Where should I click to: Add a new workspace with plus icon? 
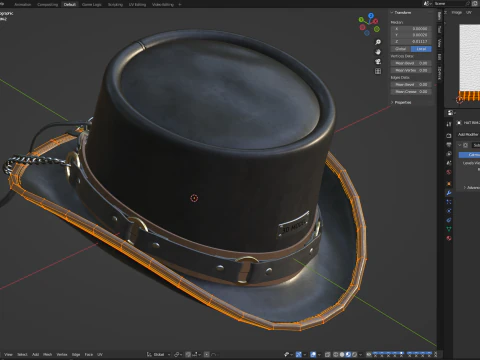[180, 4]
